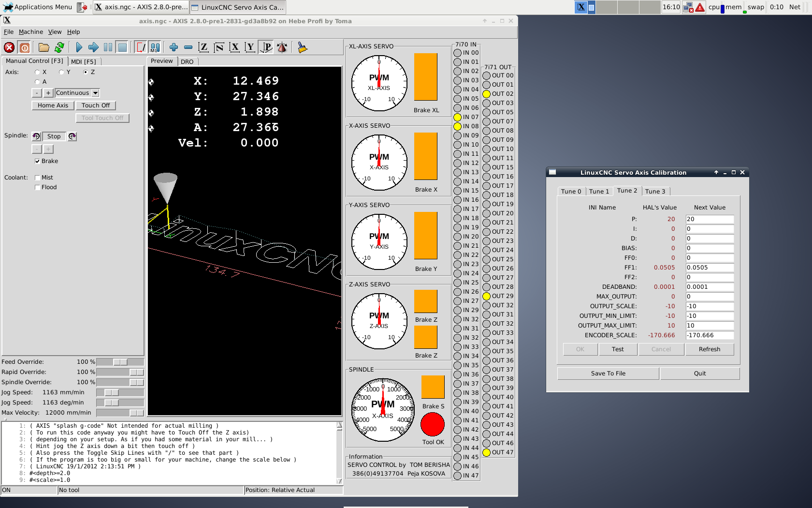Uncheck the spindle Brake checkbox
Image resolution: width=812 pixels, height=508 pixels.
point(37,161)
